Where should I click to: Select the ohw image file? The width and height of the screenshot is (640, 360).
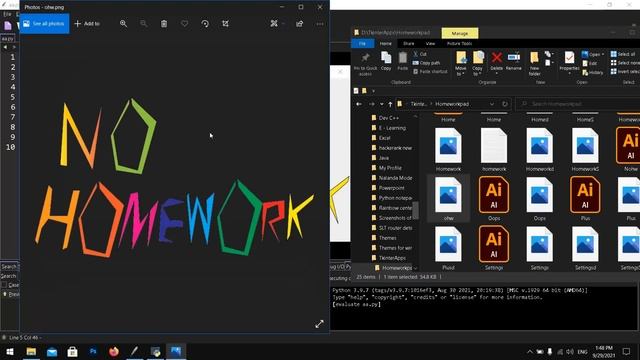[x=448, y=199]
